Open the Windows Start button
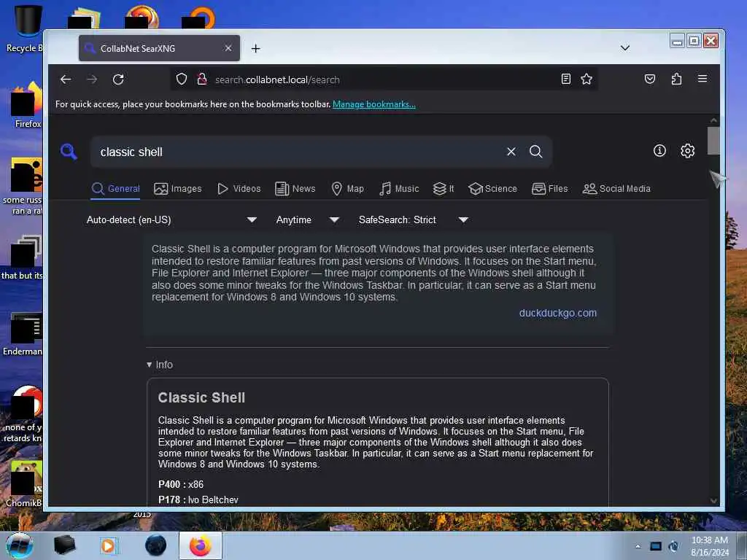 click(x=20, y=545)
